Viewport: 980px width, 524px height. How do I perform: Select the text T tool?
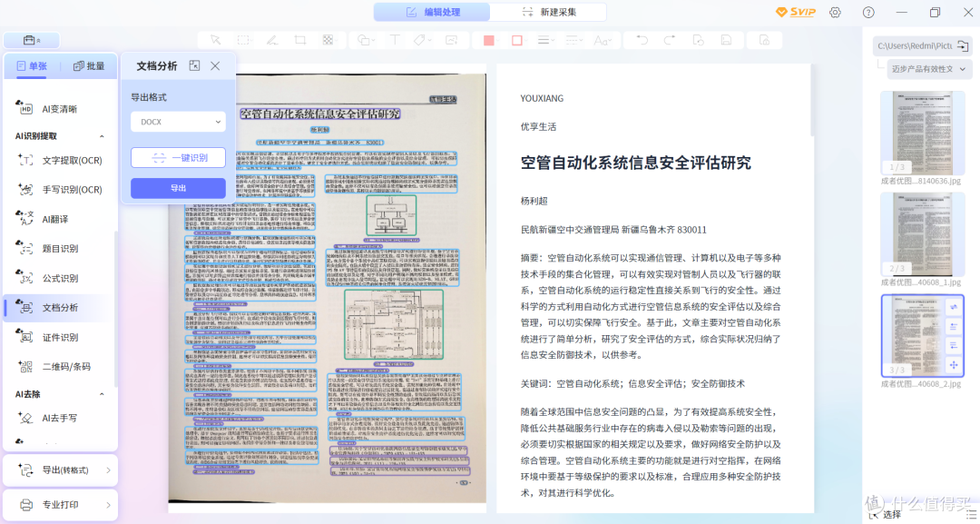395,40
